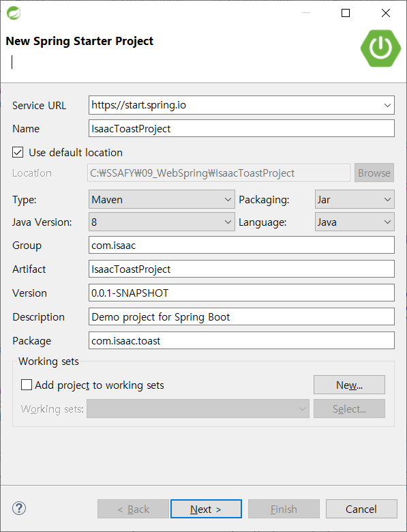Click the greyed-out Location label
Screen dimensions: 407x532
pos(32,173)
